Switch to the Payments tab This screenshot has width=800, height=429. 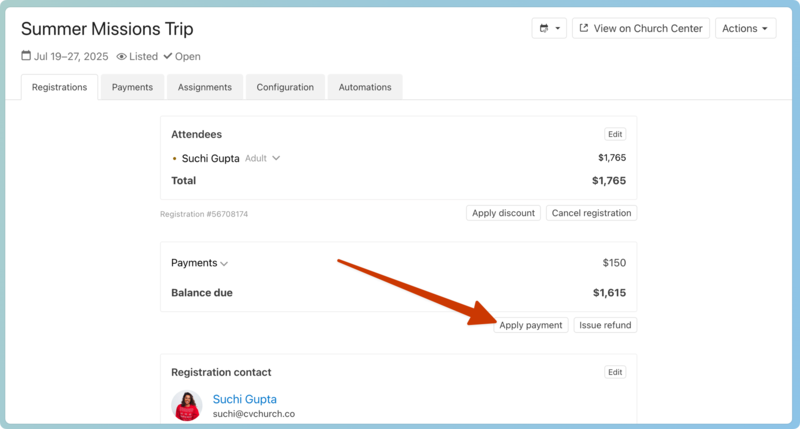[132, 87]
